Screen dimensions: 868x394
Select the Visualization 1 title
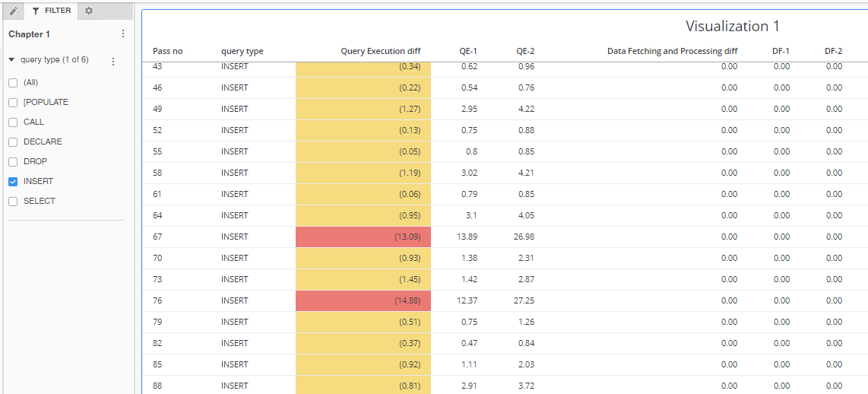click(x=732, y=27)
